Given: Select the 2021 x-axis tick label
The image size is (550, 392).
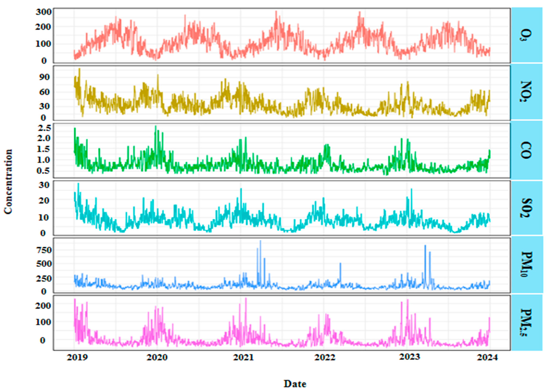Looking at the screenshot, I should [243, 357].
